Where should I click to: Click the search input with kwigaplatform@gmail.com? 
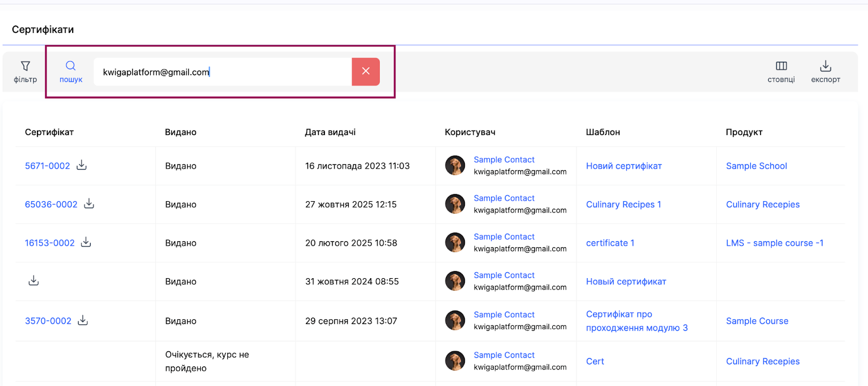(222, 72)
